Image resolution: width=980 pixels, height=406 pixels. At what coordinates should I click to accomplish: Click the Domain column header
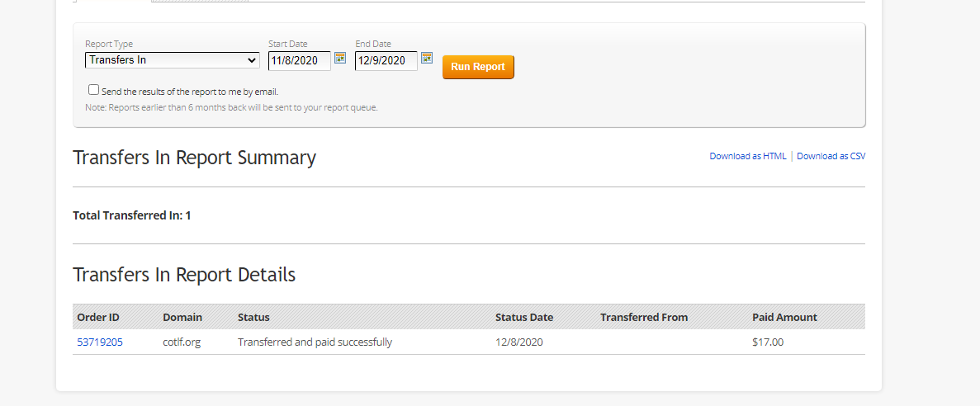182,318
